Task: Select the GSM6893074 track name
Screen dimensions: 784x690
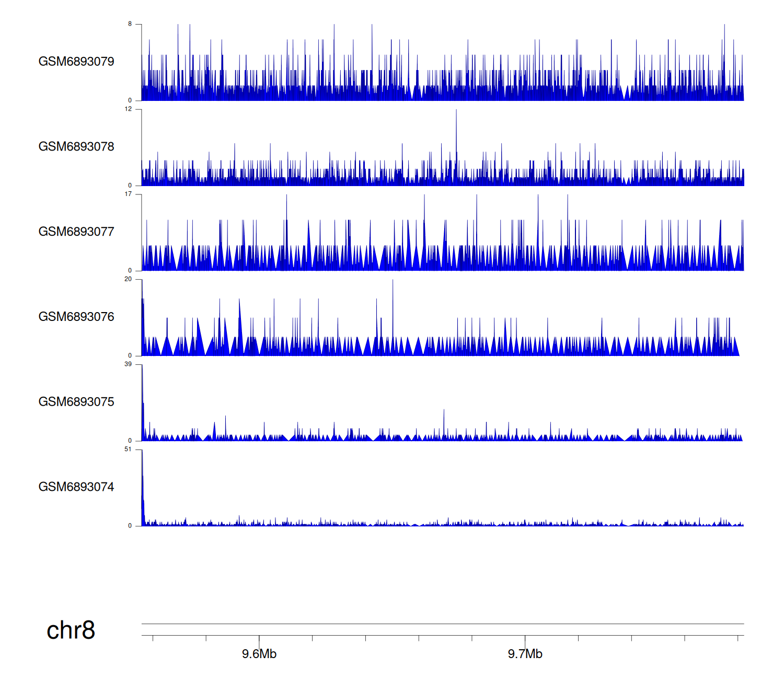Action: pyautogui.click(x=76, y=487)
